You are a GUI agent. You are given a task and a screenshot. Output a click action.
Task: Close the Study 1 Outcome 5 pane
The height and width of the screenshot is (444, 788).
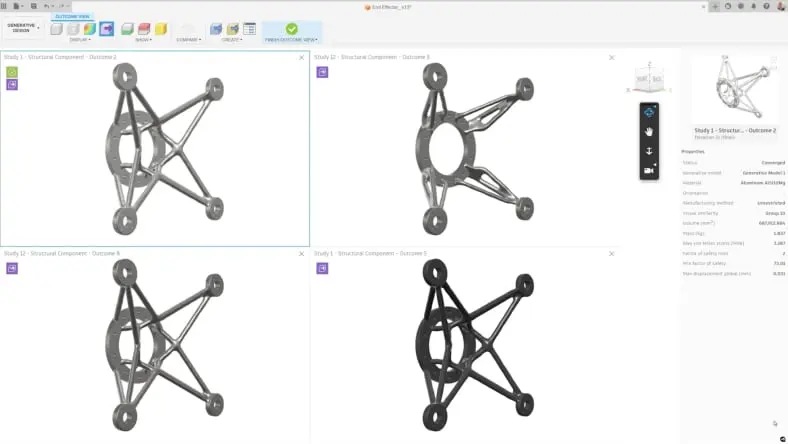coord(612,253)
